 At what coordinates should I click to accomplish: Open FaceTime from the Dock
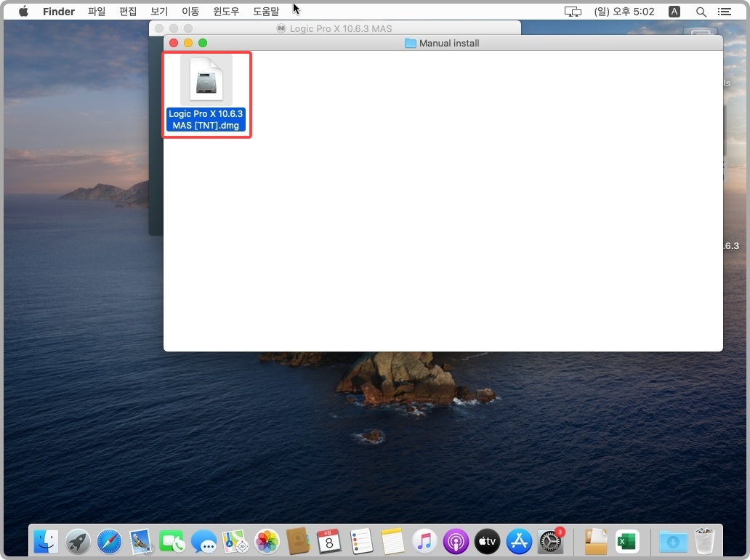(x=172, y=542)
